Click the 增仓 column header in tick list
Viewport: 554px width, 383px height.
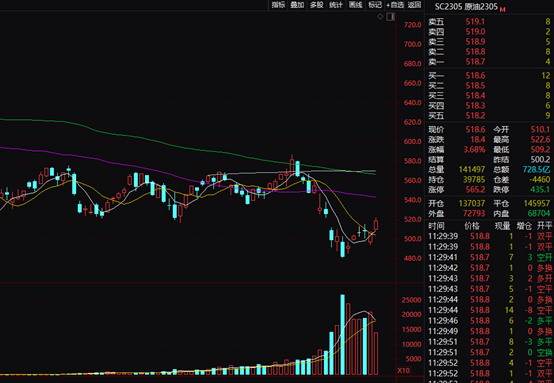[x=524, y=226]
